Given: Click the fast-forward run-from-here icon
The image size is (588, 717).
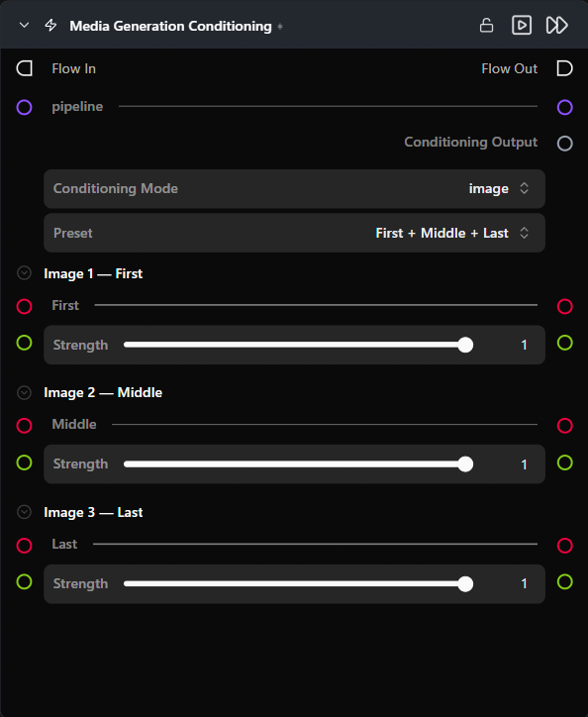Looking at the screenshot, I should (556, 25).
